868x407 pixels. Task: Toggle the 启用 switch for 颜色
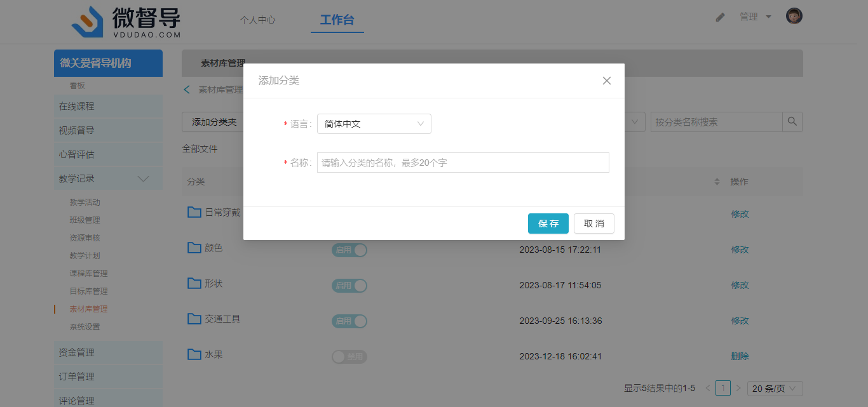[349, 250]
